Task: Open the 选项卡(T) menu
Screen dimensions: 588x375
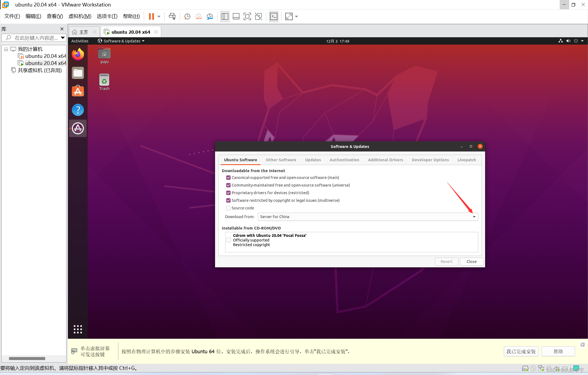Action: click(x=107, y=16)
